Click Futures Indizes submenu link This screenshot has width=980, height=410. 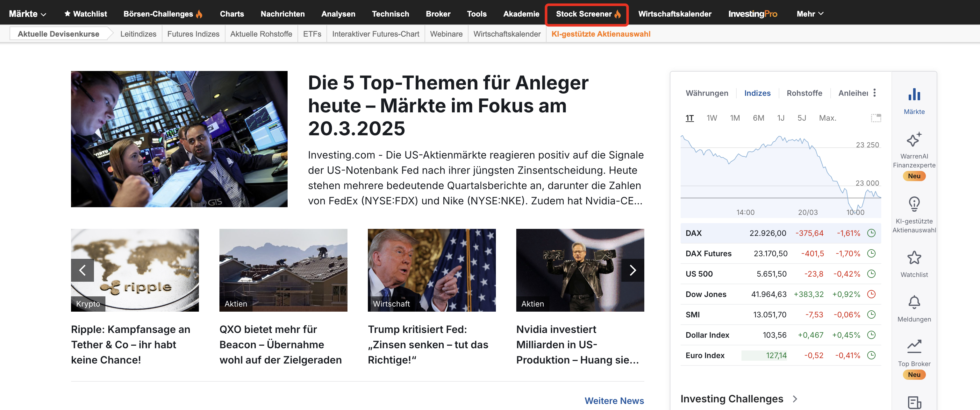(193, 34)
